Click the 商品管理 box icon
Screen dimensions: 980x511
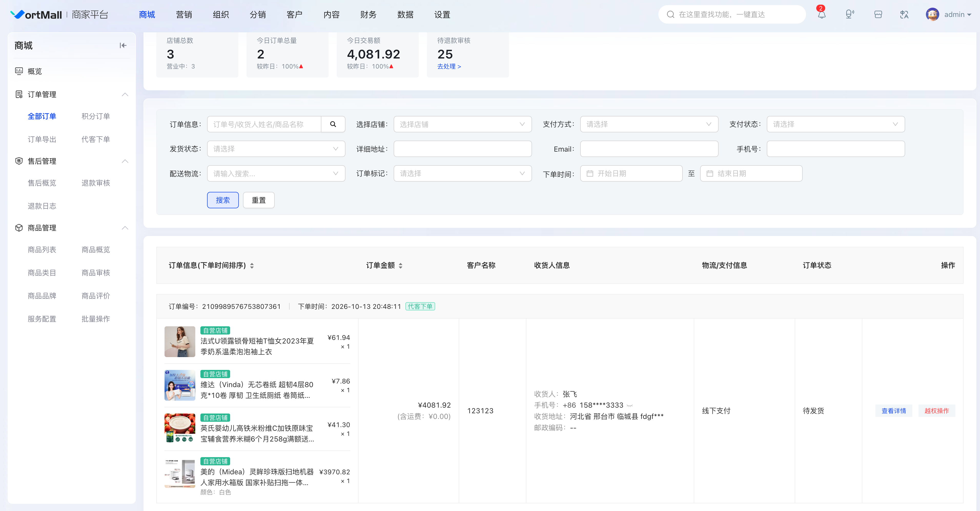19,227
